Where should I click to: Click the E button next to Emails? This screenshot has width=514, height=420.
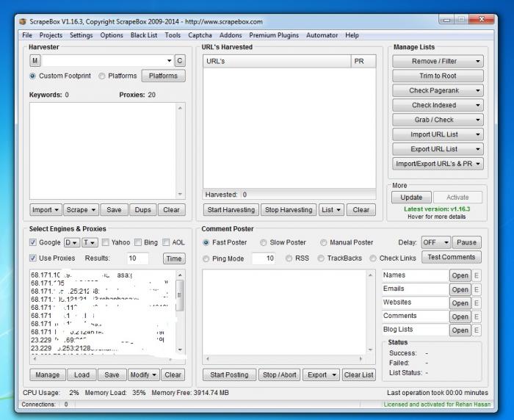click(x=477, y=289)
